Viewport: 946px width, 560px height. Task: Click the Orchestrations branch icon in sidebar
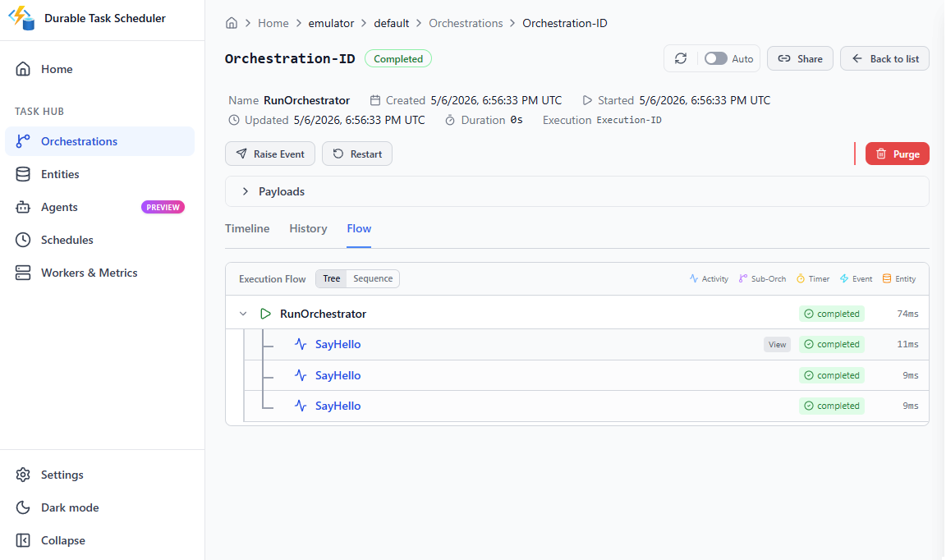pyautogui.click(x=23, y=141)
